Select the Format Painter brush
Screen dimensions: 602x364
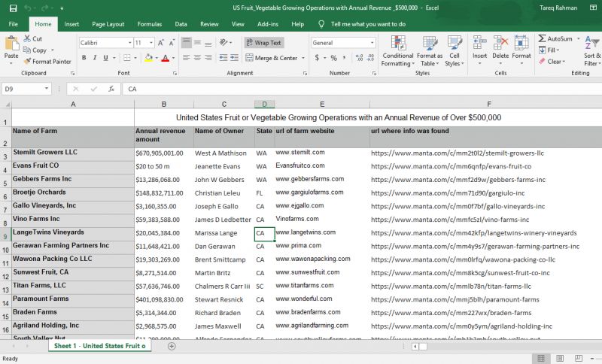(27, 62)
